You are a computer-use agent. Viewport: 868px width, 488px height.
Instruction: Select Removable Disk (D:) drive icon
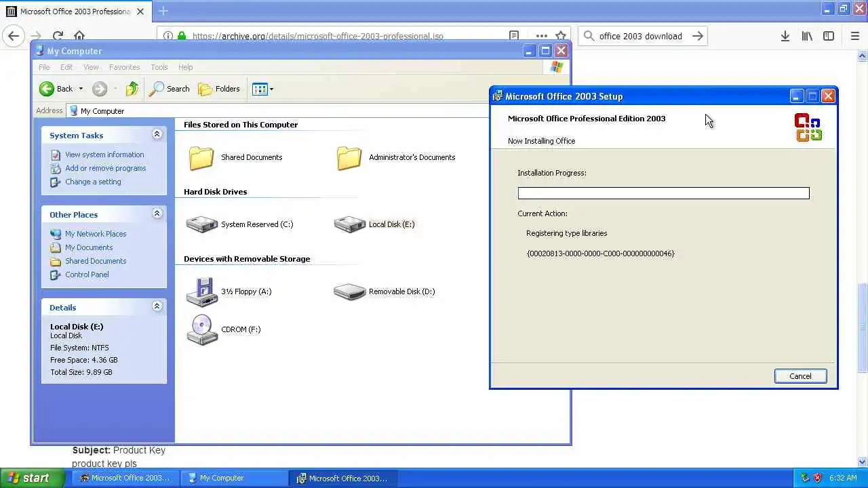coord(349,291)
